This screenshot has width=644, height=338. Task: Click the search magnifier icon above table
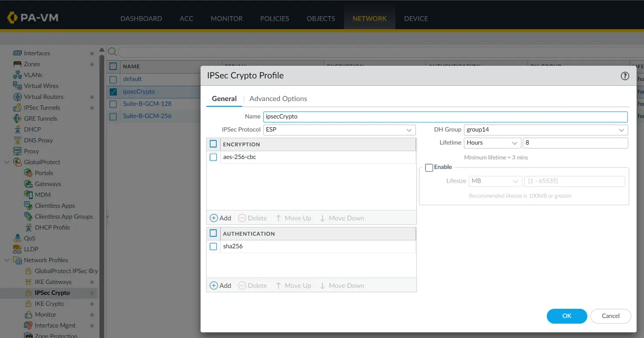pyautogui.click(x=112, y=52)
